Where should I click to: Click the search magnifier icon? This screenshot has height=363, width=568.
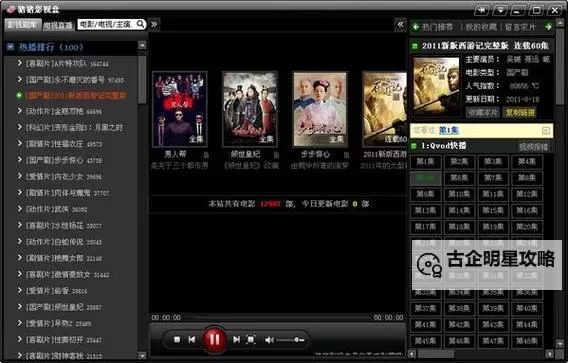coord(141,24)
